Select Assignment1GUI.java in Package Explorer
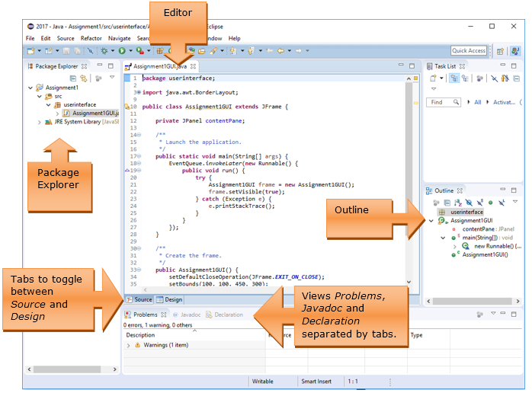The height and width of the screenshot is (393, 532). click(91, 113)
